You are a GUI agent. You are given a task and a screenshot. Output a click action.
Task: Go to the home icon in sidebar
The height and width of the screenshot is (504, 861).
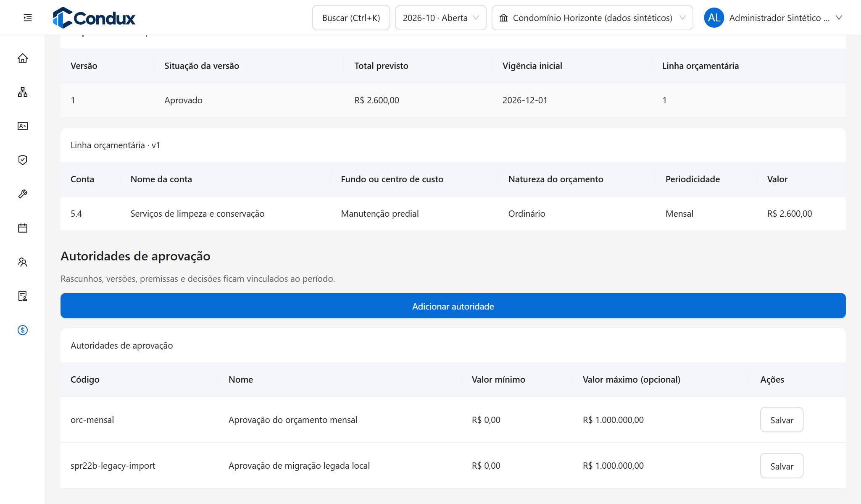[x=23, y=58]
